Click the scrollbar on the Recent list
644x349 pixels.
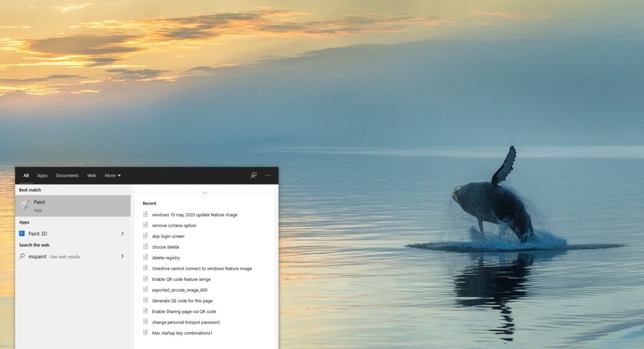pos(275,242)
